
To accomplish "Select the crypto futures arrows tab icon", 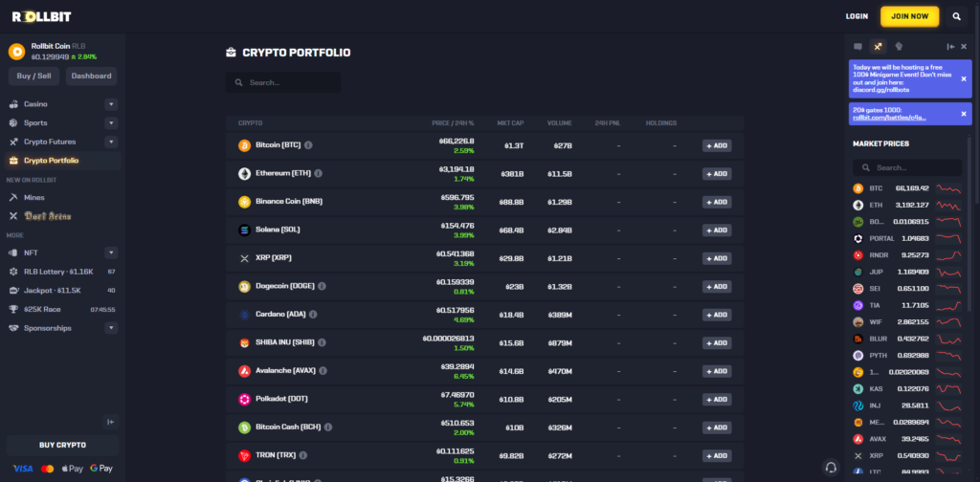I will [879, 46].
